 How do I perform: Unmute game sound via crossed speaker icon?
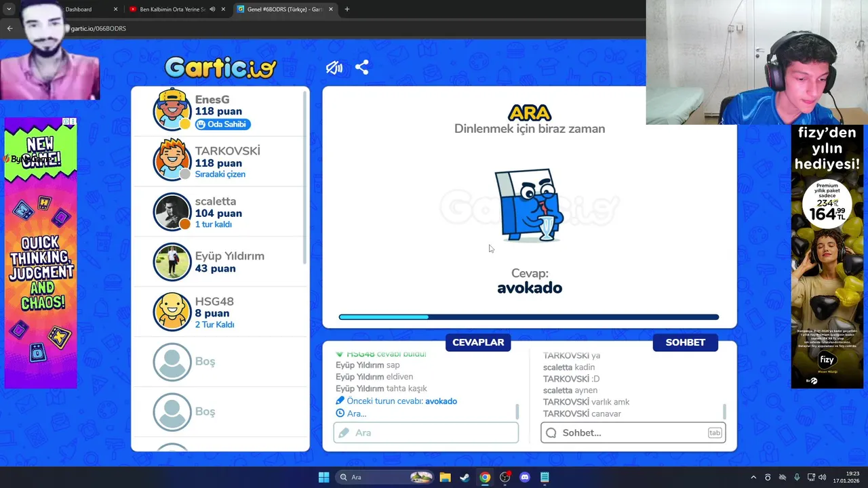point(334,67)
